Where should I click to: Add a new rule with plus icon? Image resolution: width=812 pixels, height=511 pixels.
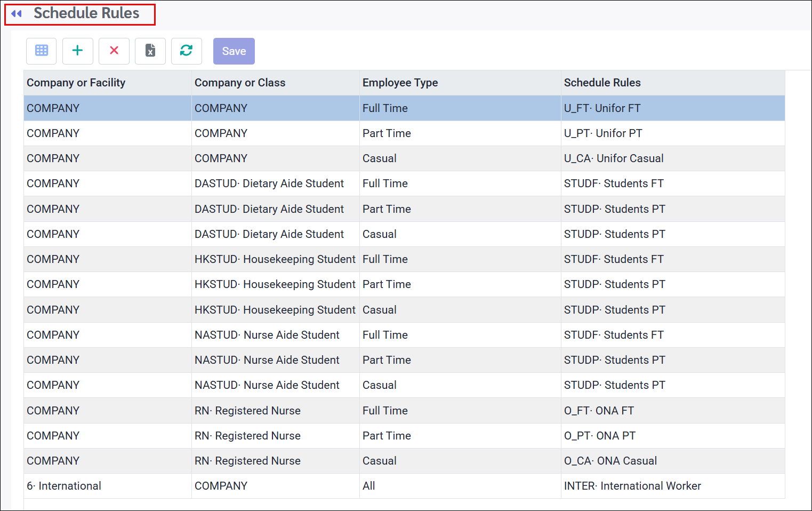point(78,51)
